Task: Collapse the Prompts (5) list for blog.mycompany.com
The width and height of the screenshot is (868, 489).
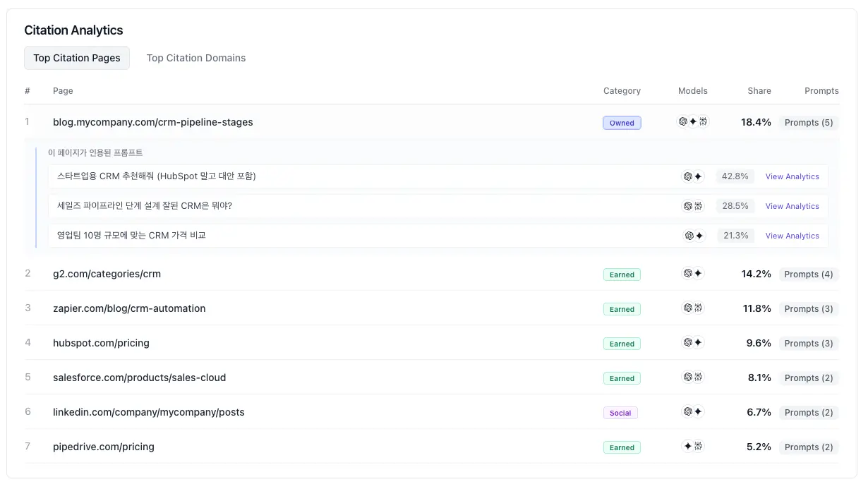Action: [809, 123]
